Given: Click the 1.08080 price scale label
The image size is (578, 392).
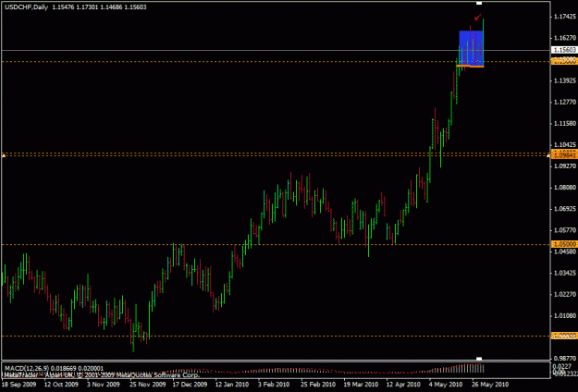Looking at the screenshot, I should 564,188.
